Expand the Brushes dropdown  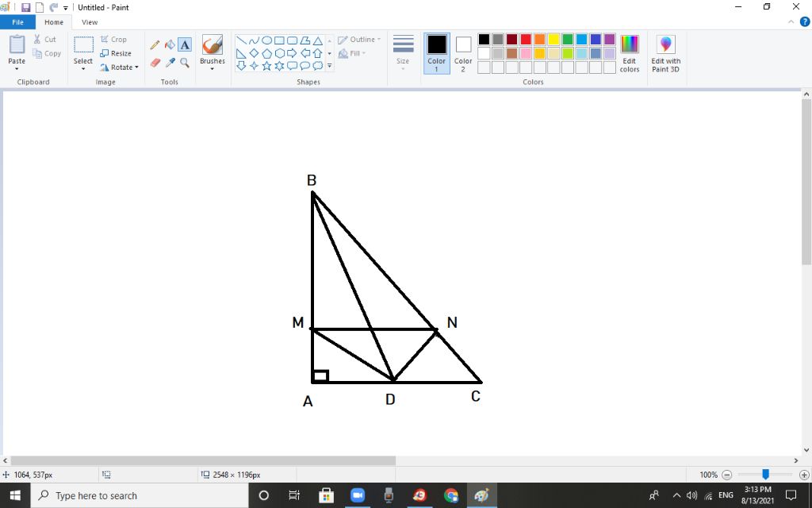click(212, 68)
